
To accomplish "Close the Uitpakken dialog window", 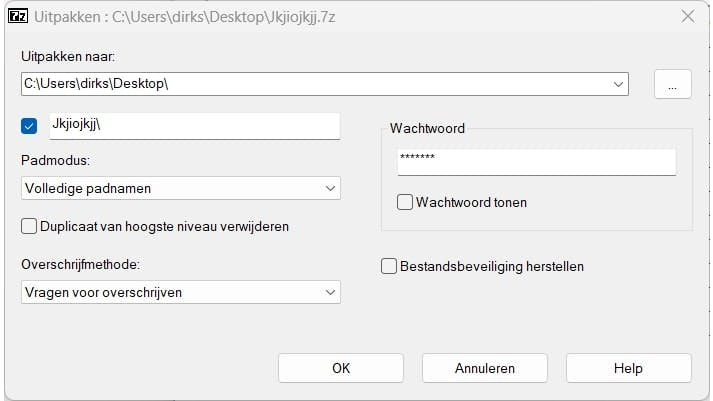I will coord(687,16).
